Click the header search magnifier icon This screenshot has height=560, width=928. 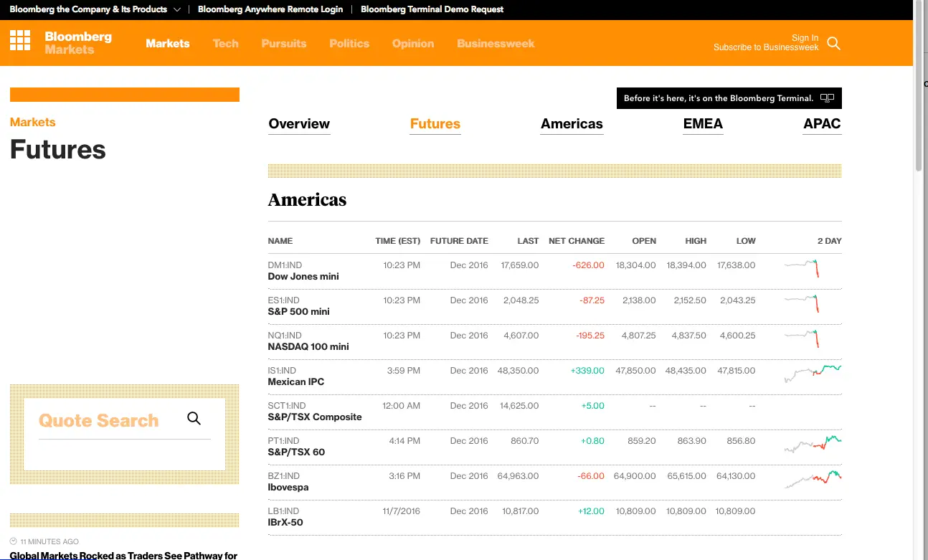pyautogui.click(x=833, y=43)
